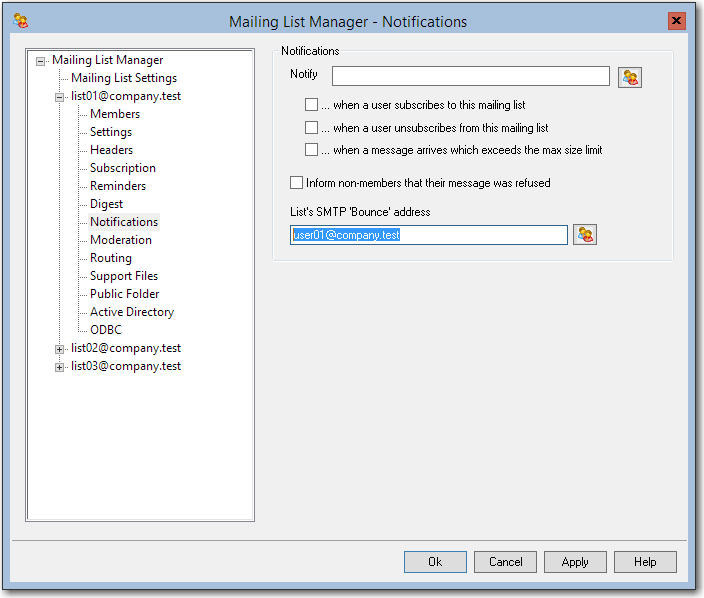The height and width of the screenshot is (598, 704).
Task: Check the max size limit notification box
Action: coord(311,150)
